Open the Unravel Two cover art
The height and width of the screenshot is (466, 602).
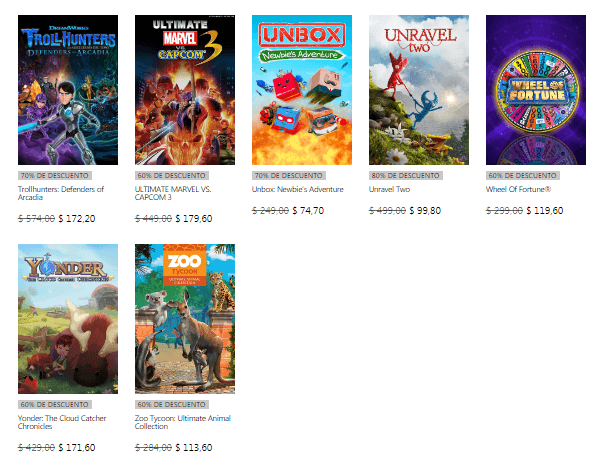(419, 90)
